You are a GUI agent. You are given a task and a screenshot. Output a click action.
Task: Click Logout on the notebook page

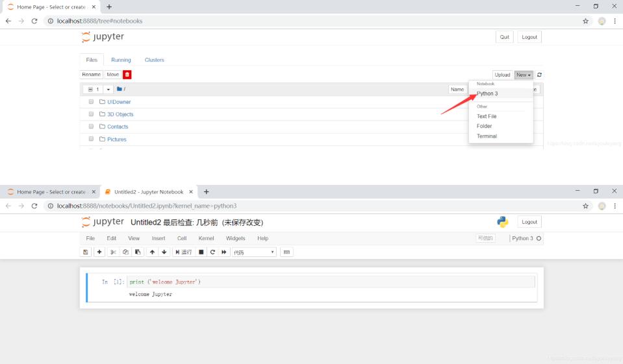(x=529, y=222)
